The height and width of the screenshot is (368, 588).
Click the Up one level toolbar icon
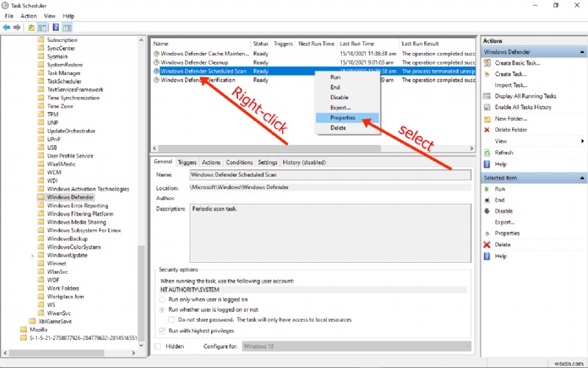[31, 27]
